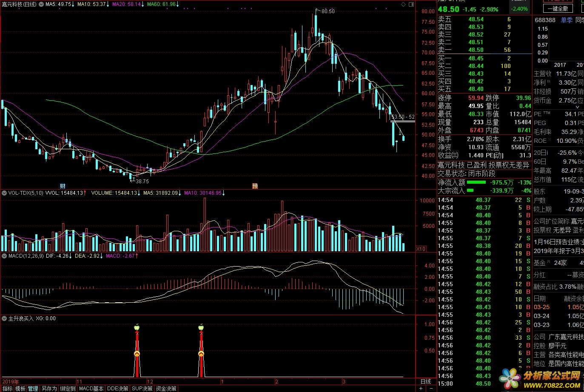The height and width of the screenshot is (392, 584).
Task: Click the panel layout icon beside the diamond
Action: (411, 4)
